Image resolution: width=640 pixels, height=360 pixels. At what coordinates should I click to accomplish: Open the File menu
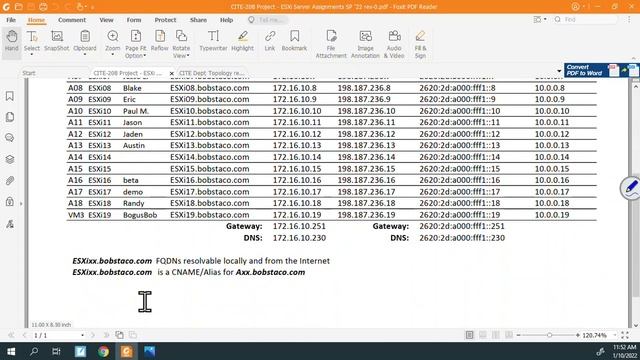click(x=11, y=20)
